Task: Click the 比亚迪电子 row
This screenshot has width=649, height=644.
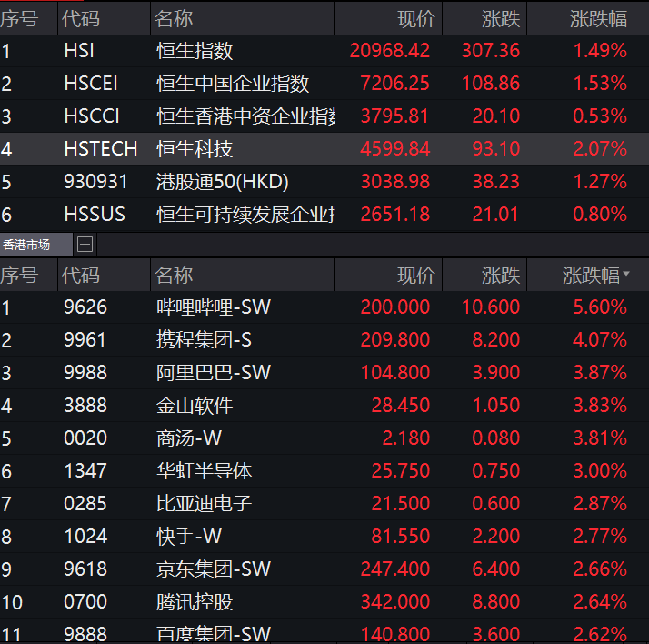Action: coord(204,504)
